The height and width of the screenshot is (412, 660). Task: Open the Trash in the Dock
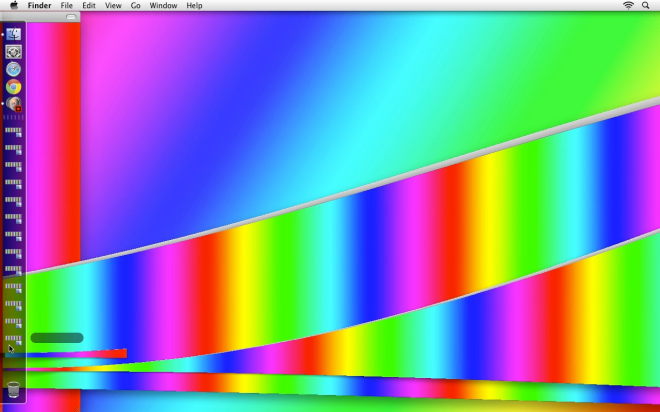pos(13,389)
